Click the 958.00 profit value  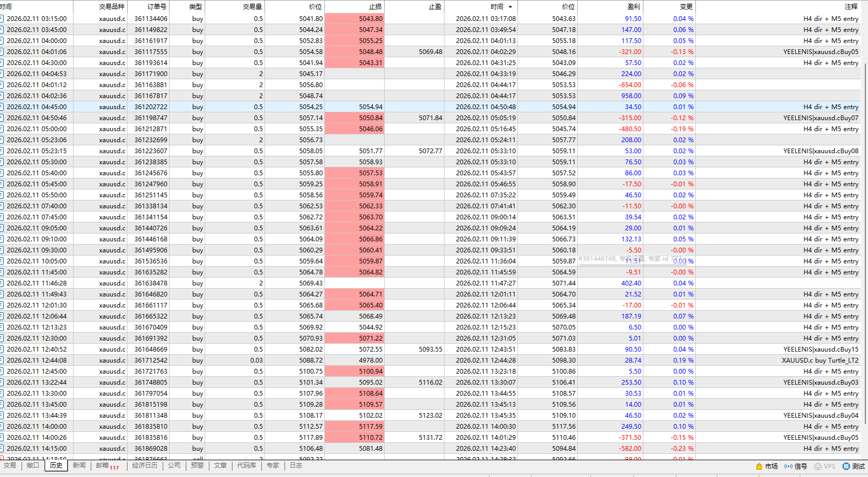tap(631, 96)
